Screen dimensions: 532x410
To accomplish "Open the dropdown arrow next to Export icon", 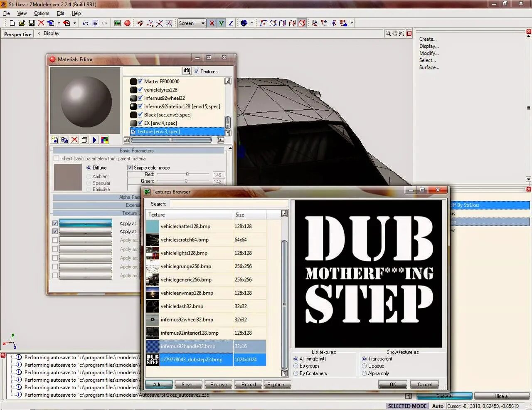I will [74, 23].
